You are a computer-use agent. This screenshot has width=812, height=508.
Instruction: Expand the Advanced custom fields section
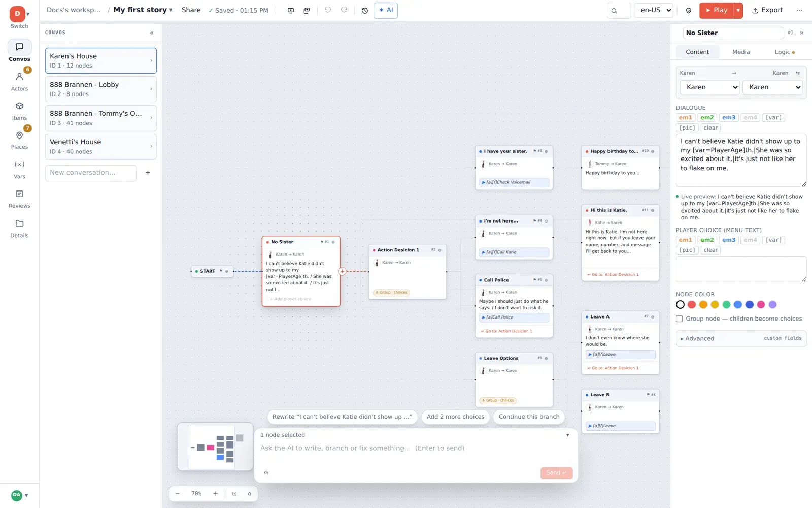(741, 338)
